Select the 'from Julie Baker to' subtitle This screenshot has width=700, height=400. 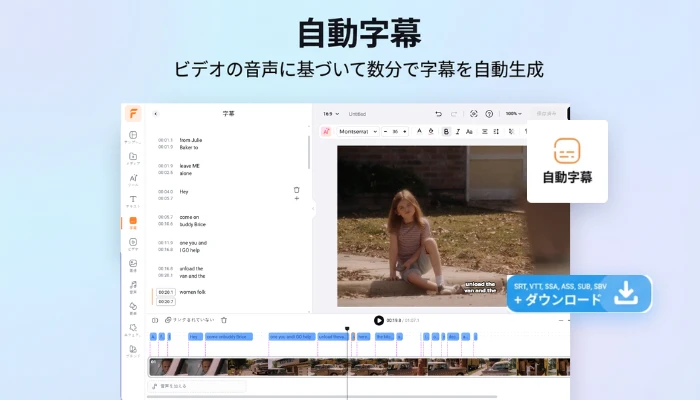(x=191, y=144)
